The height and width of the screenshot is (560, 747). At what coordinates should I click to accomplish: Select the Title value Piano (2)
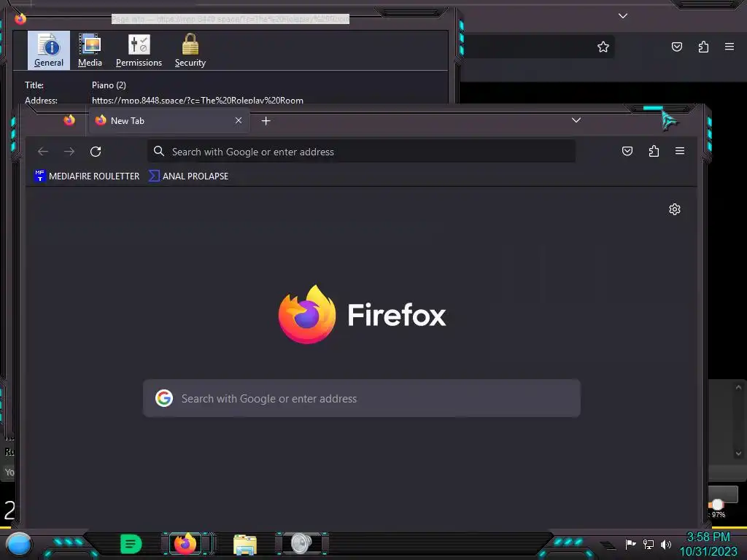(x=109, y=85)
